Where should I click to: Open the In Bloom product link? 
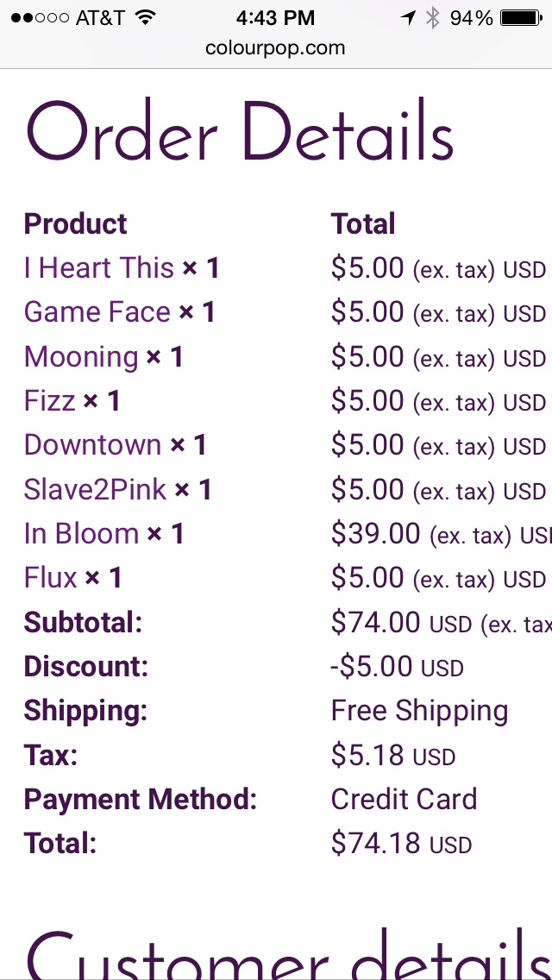(x=81, y=534)
